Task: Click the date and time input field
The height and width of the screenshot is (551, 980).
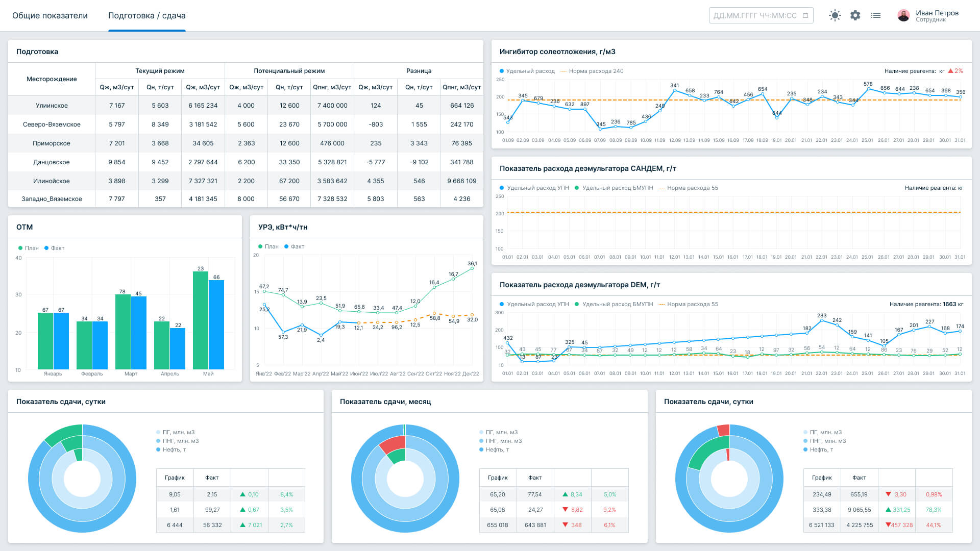Action: (x=754, y=15)
